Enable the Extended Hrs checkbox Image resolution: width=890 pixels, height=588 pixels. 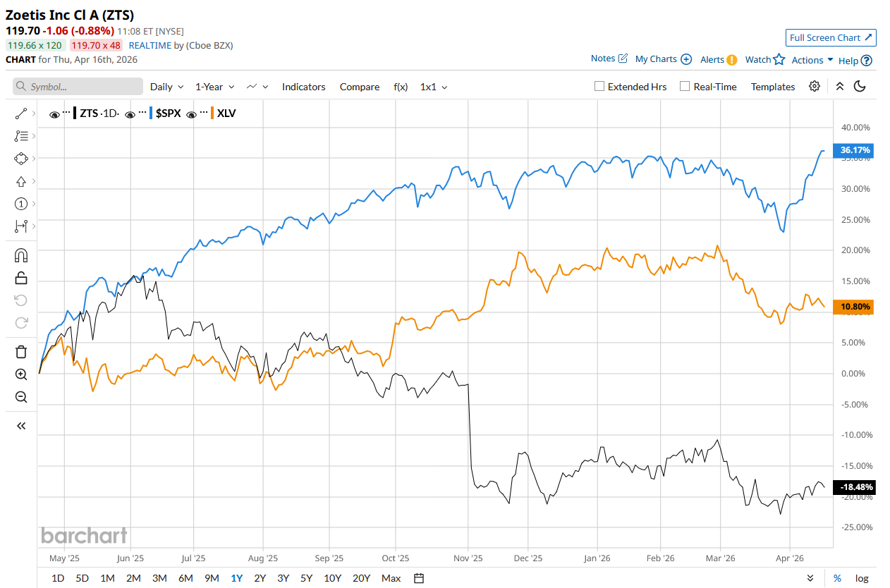coord(599,87)
